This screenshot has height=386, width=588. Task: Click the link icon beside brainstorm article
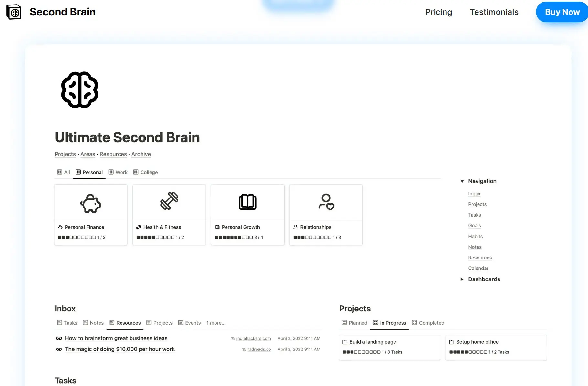coord(59,338)
